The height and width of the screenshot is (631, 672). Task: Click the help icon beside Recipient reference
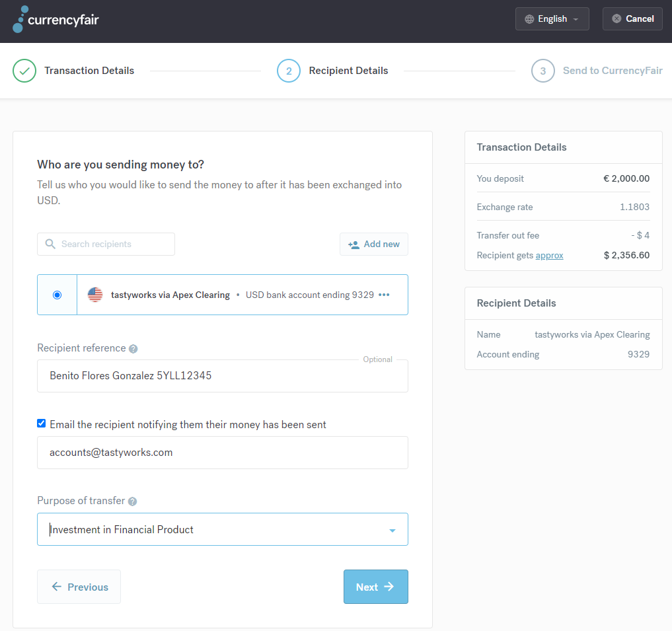(133, 348)
